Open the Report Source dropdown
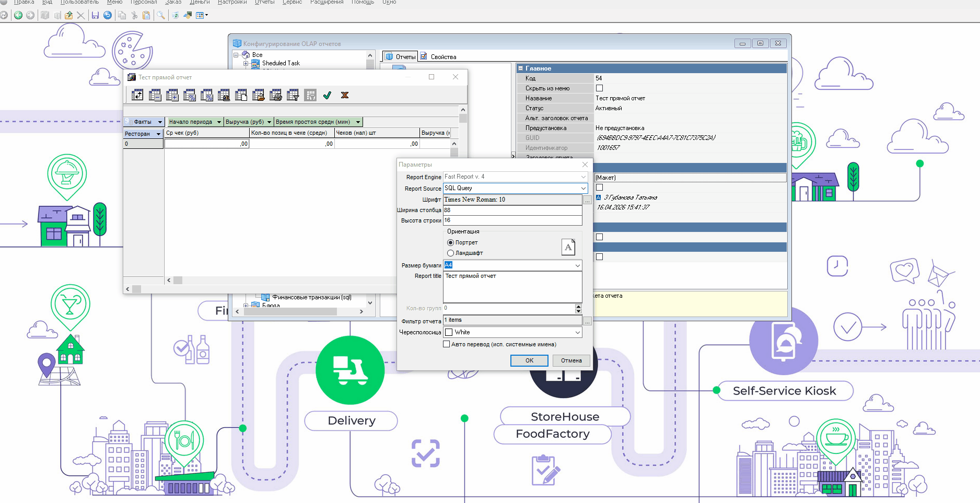The width and height of the screenshot is (980, 503). [x=583, y=188]
